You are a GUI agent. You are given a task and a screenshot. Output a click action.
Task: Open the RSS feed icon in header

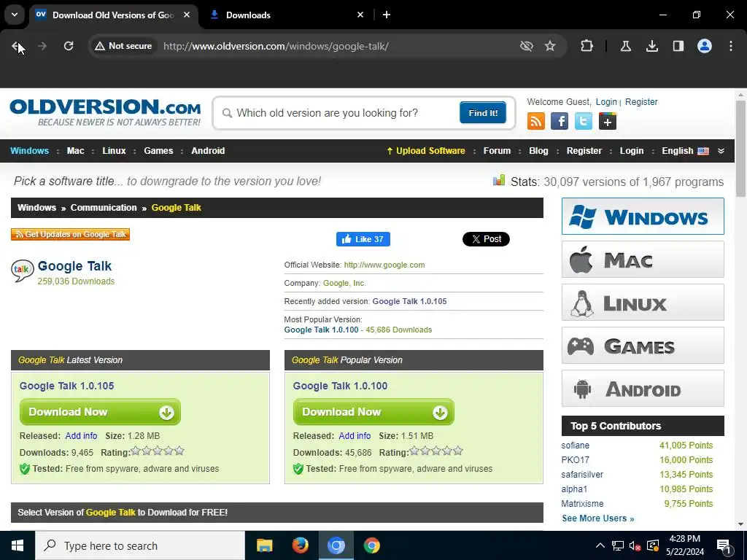[x=536, y=122]
